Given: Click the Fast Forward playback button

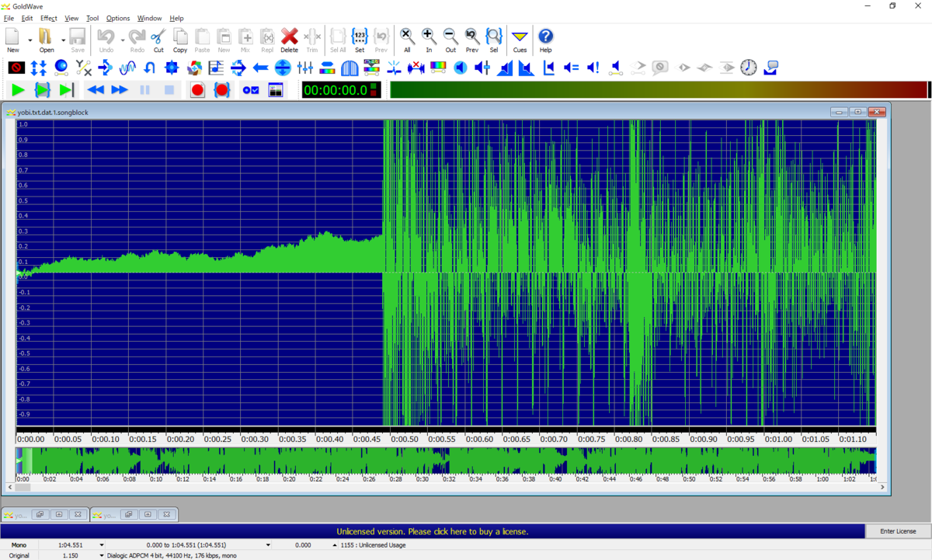Looking at the screenshot, I should [119, 90].
